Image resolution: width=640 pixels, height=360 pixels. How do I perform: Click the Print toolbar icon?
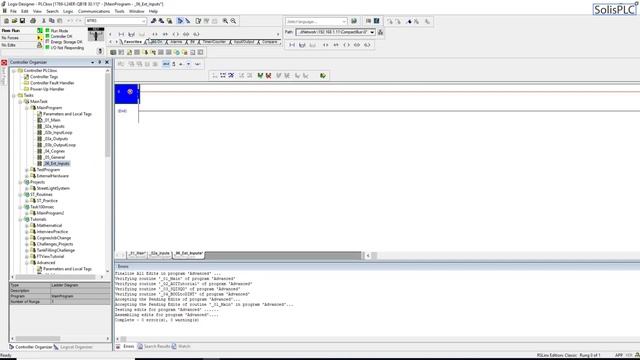coord(33,21)
